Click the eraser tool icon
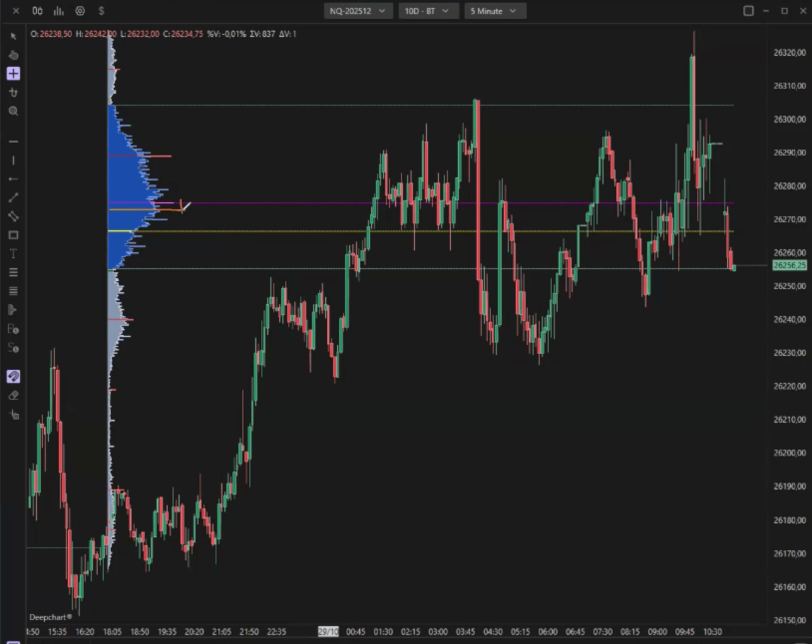812x644 pixels. coord(13,396)
